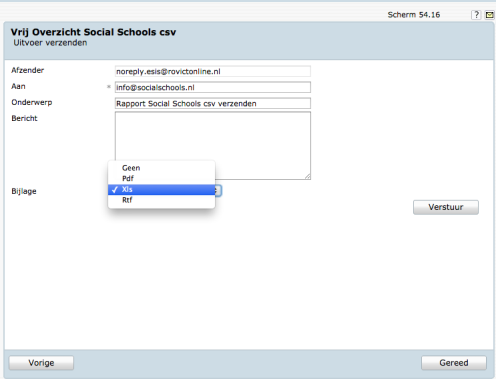Click into the Aan recipient field
Screen dimensions: 496x379
[213, 87]
